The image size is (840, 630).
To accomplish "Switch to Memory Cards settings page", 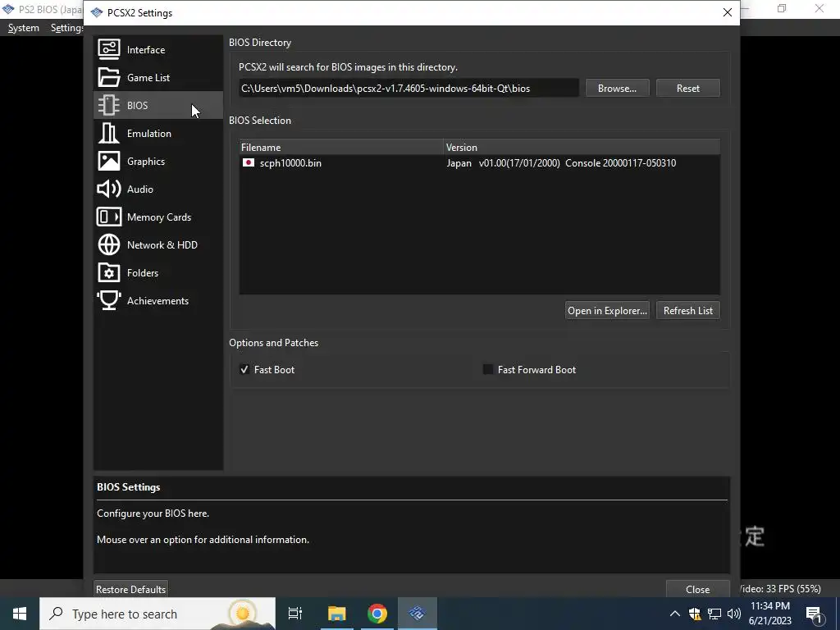I will pyautogui.click(x=158, y=217).
